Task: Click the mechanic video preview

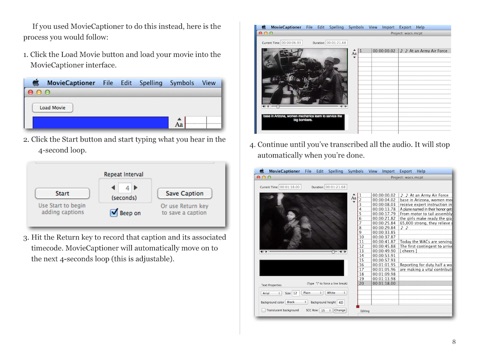Action: (x=305, y=76)
